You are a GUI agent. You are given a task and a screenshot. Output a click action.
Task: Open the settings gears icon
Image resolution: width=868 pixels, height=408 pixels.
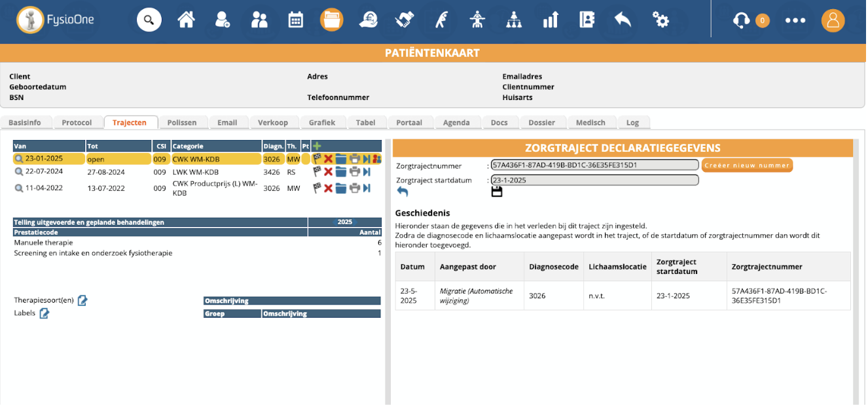point(660,20)
